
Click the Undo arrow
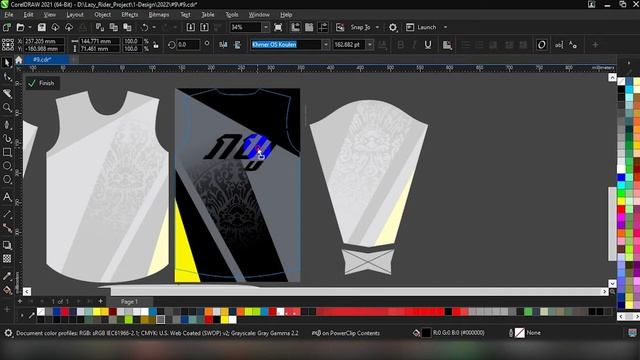point(144,27)
